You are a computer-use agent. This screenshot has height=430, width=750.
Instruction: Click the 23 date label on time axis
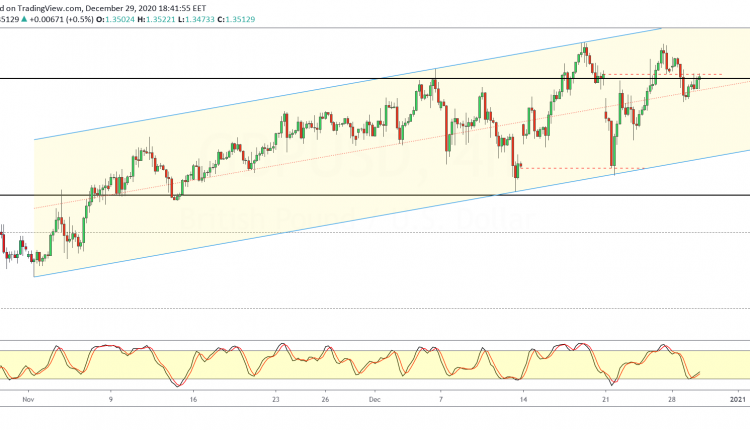click(275, 398)
